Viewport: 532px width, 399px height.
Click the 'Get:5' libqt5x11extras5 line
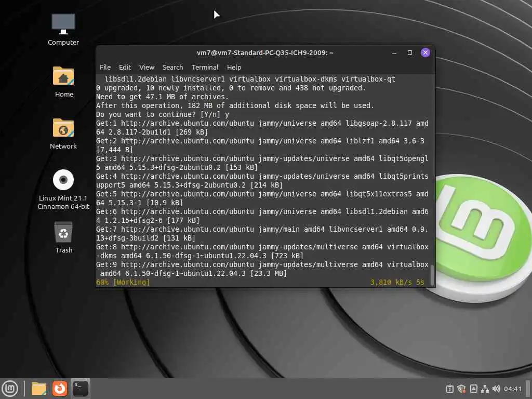[262, 198]
